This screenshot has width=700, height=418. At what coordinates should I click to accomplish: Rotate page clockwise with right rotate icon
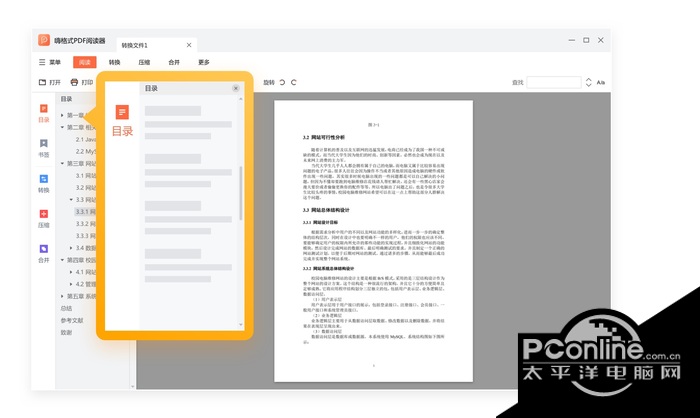[x=294, y=82]
